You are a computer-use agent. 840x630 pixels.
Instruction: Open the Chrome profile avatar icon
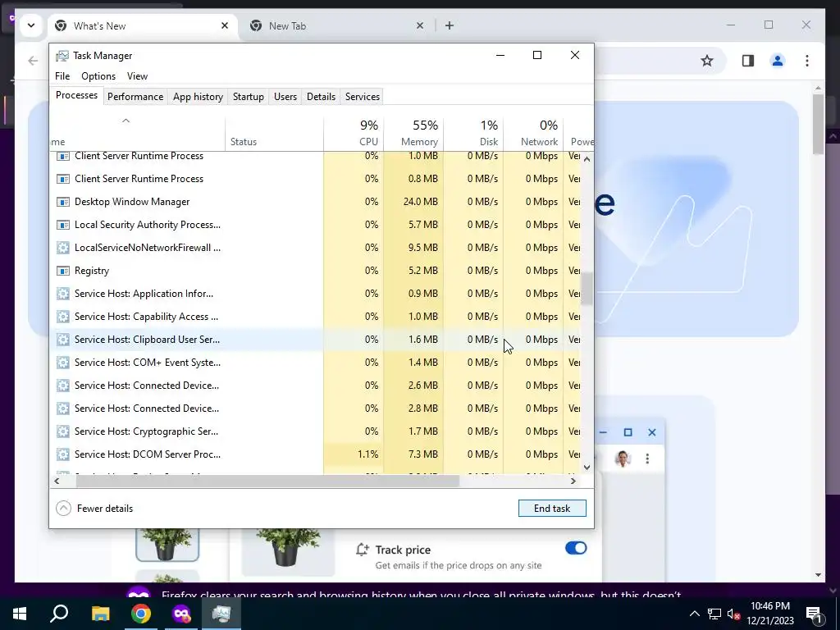pyautogui.click(x=778, y=61)
